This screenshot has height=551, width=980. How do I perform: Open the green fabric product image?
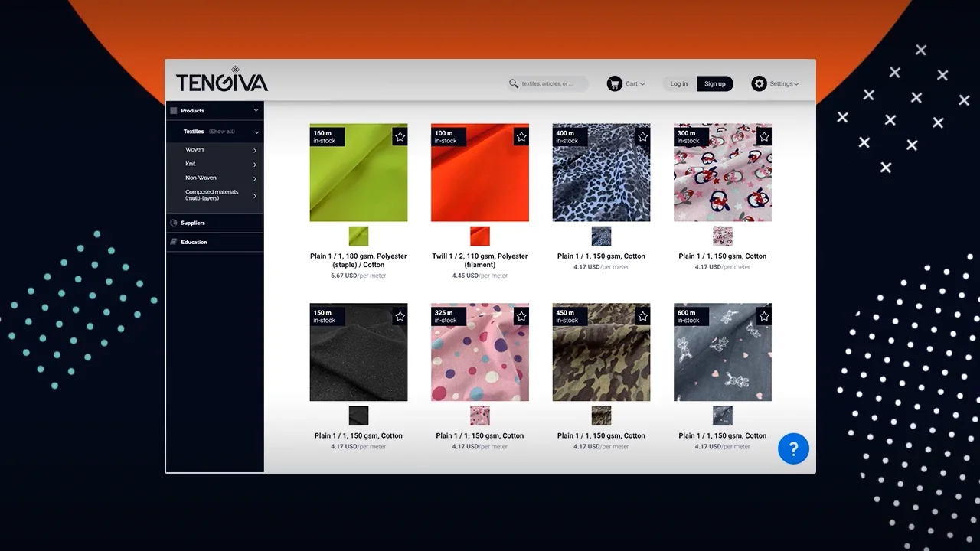358,173
